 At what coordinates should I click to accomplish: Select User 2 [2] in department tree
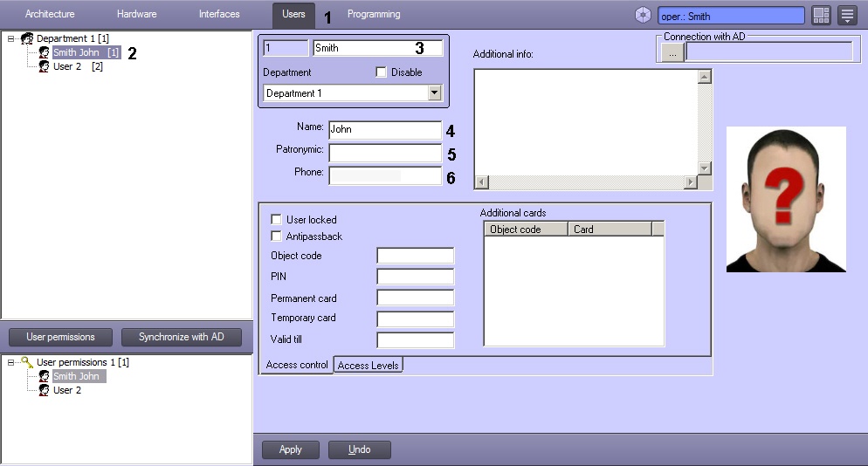78,66
